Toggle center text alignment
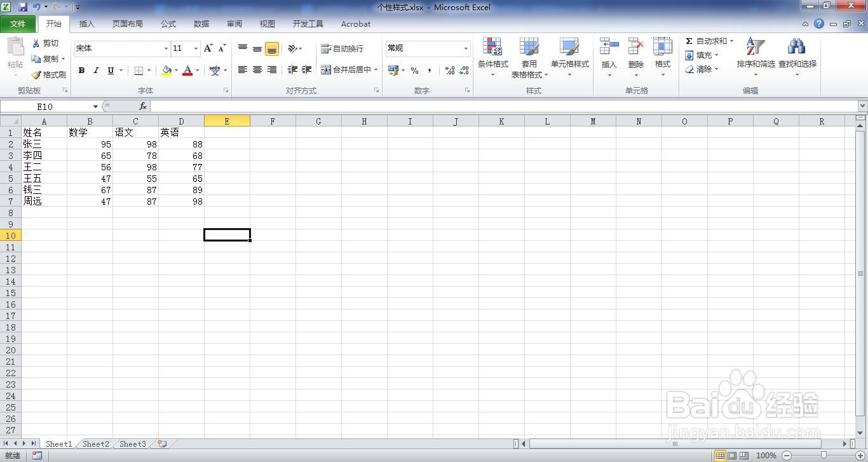This screenshot has width=868, height=462. coord(257,70)
